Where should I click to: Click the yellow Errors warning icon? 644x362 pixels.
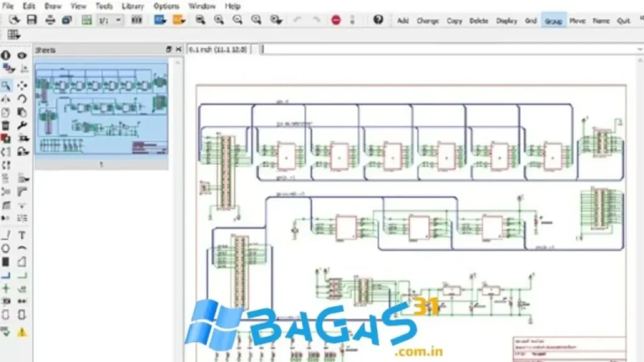[22, 332]
